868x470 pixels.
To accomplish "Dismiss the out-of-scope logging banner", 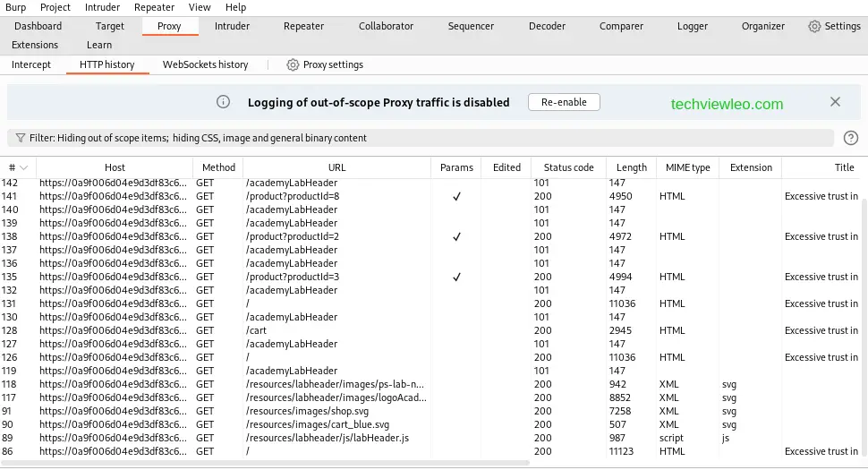I will 835,102.
